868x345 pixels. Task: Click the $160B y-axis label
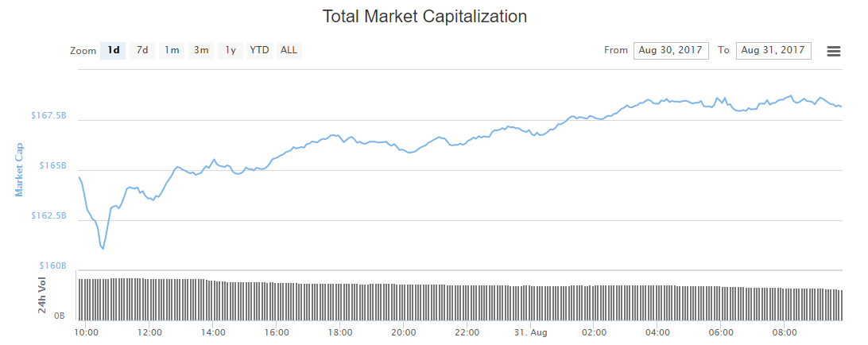tap(52, 266)
